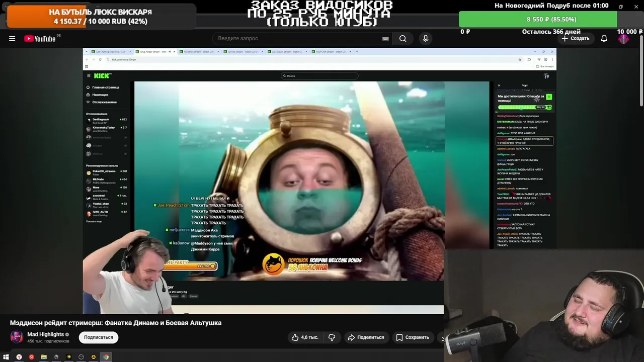This screenshot has width=644, height=362.
Task: Open the YouTube account avatar menu
Action: [624, 39]
